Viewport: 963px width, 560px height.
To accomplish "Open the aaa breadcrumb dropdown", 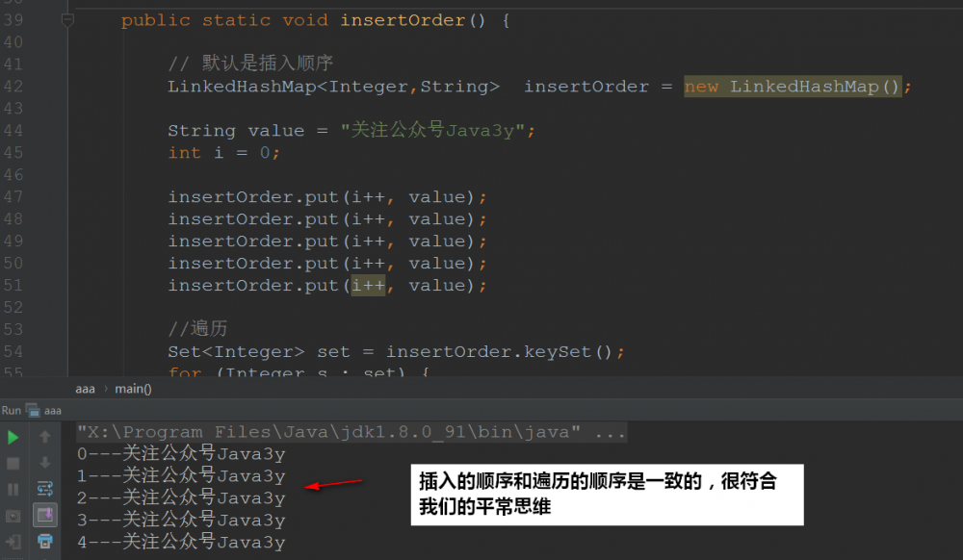I will [x=85, y=388].
